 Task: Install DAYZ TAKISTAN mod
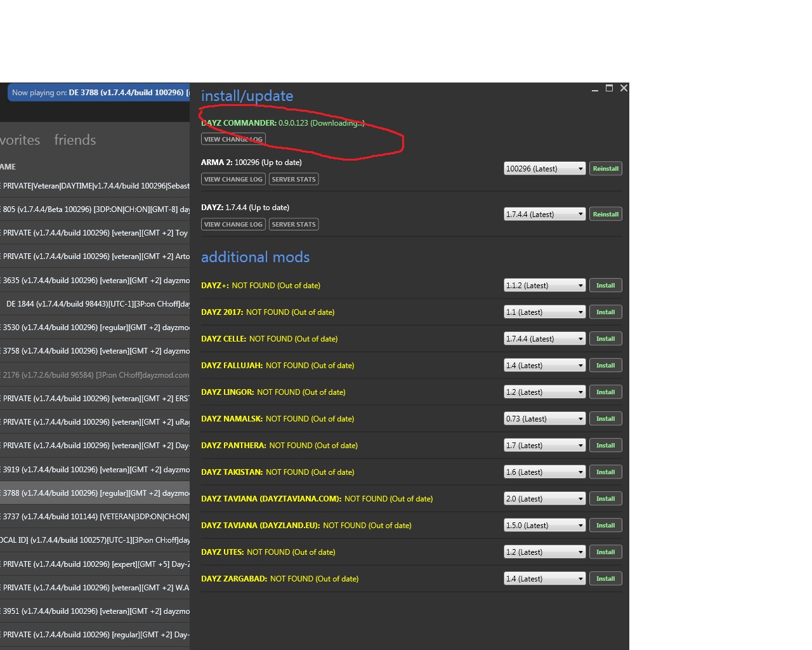point(606,472)
